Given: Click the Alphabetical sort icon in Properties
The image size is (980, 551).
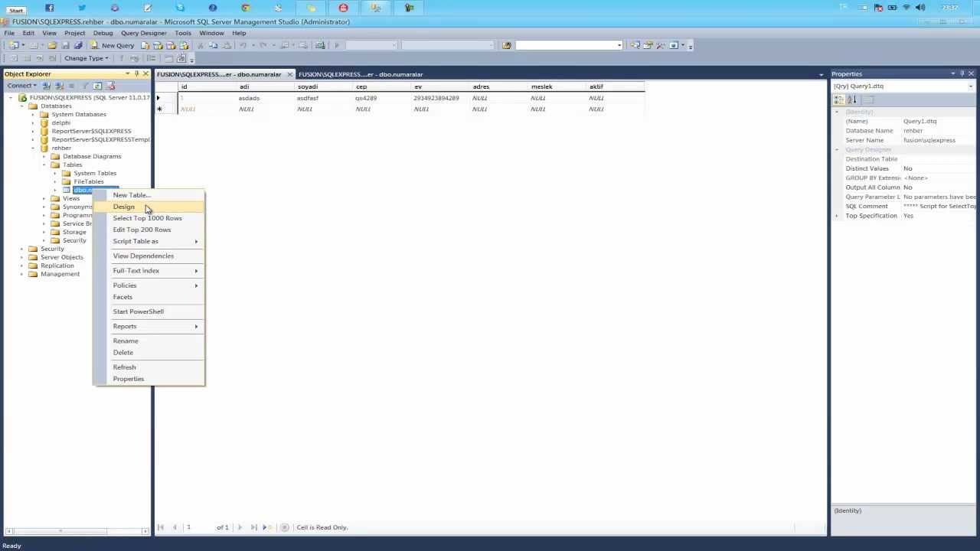Looking at the screenshot, I should pyautogui.click(x=851, y=99).
